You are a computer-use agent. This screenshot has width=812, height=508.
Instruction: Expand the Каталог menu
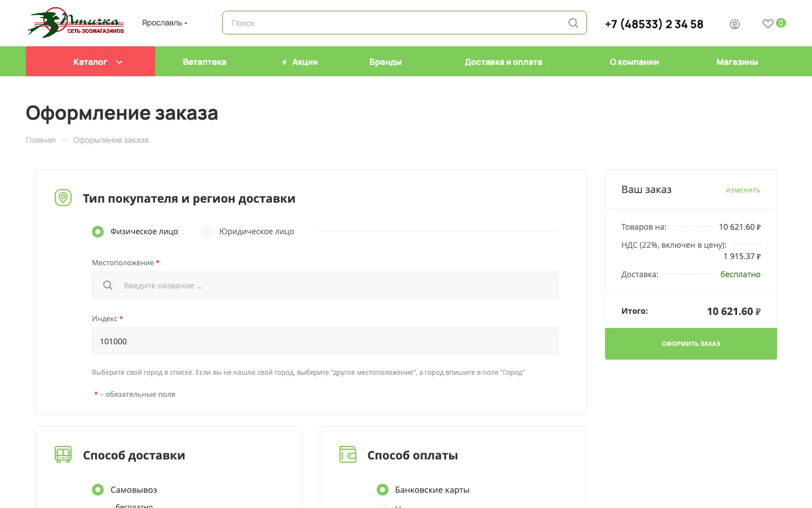tap(91, 62)
